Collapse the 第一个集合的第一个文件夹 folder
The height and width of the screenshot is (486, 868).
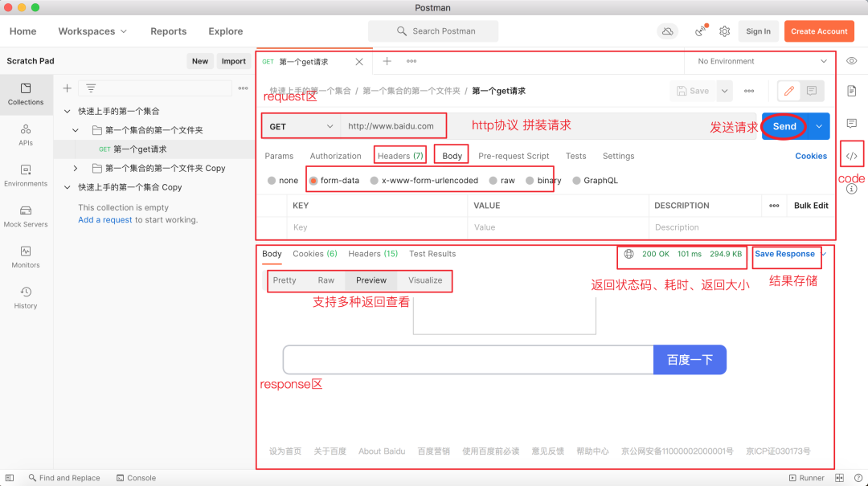76,130
